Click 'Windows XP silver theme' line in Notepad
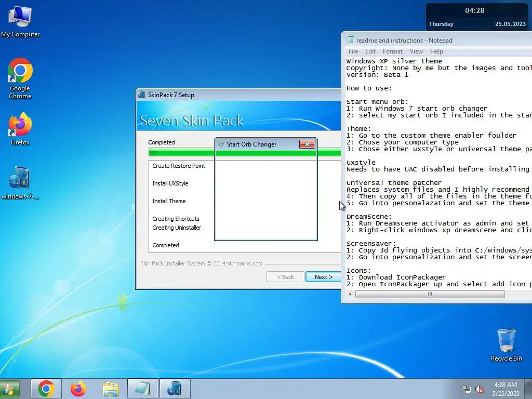The image size is (532, 399). 394,61
